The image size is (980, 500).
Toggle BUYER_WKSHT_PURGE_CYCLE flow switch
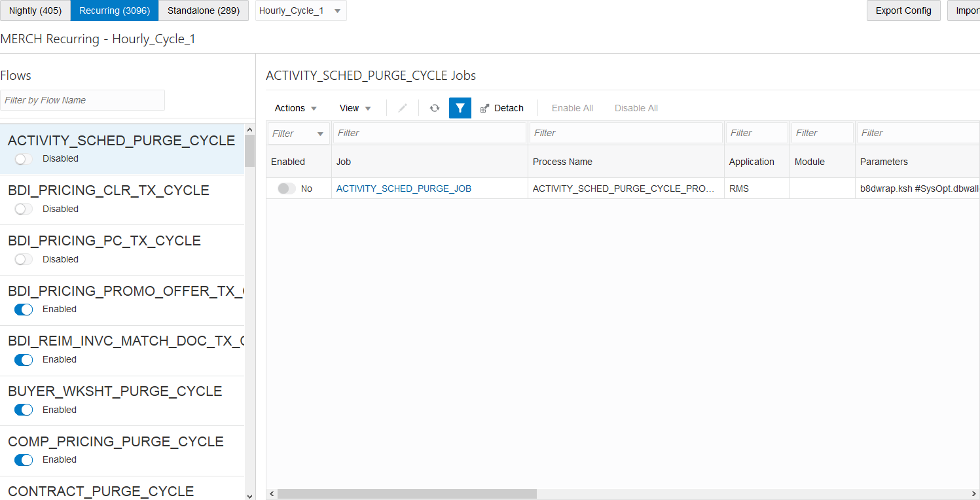click(x=24, y=410)
